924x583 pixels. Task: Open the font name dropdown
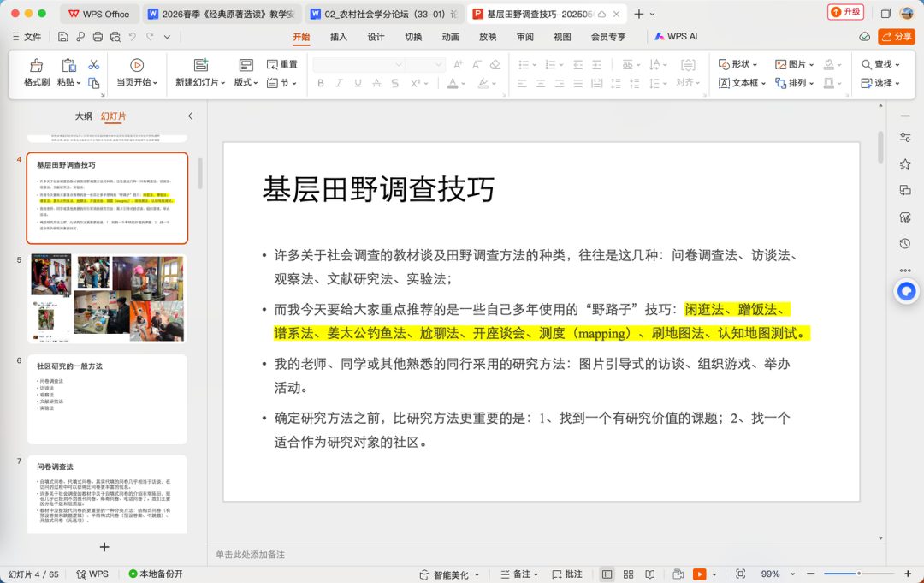[x=399, y=64]
